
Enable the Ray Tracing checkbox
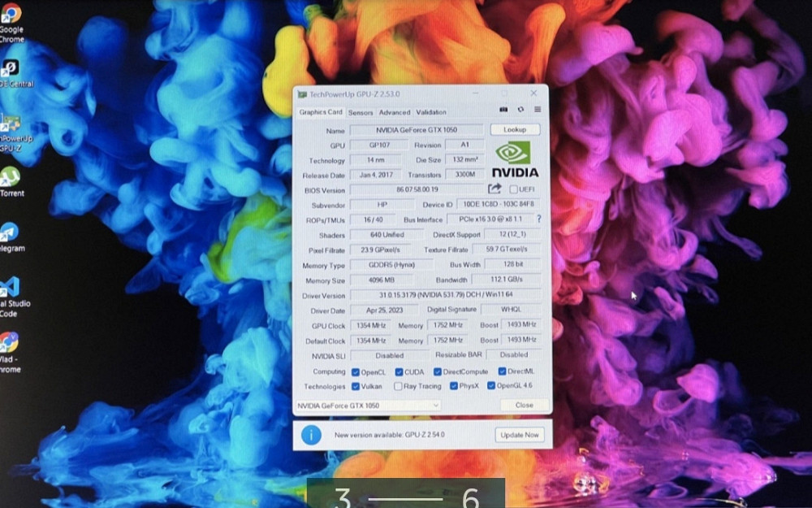[397, 386]
